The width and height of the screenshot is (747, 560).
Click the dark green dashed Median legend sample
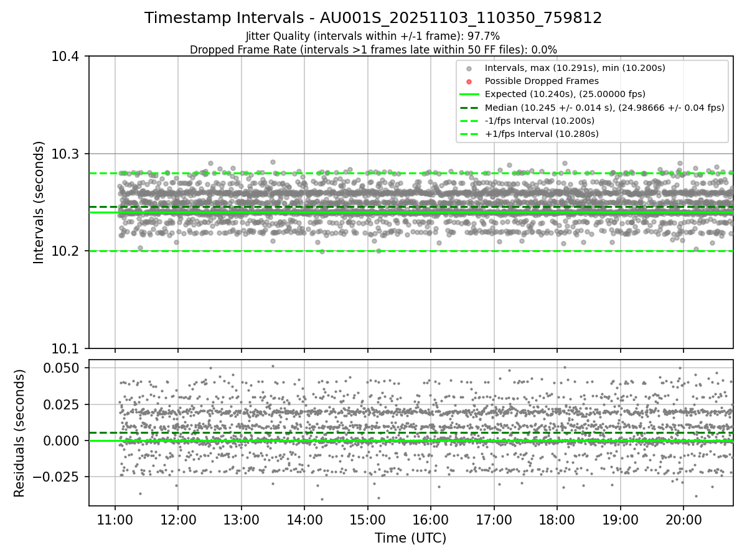[x=469, y=108]
